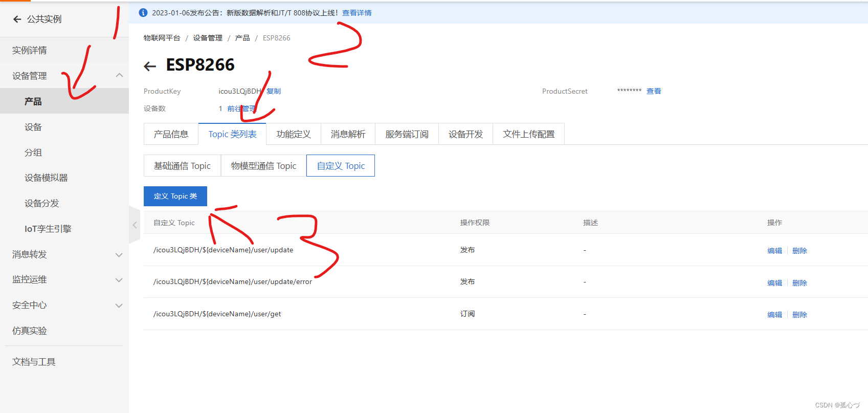Switch to the 文件上传配置 tab
Image resolution: width=868 pixels, height=413 pixels.
(x=528, y=134)
